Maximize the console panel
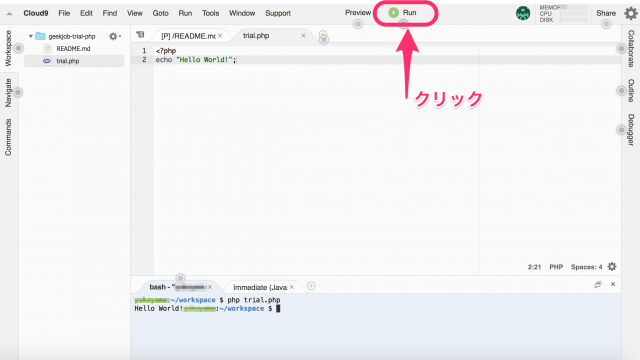Viewport: 640px width, 360px height. [598, 284]
